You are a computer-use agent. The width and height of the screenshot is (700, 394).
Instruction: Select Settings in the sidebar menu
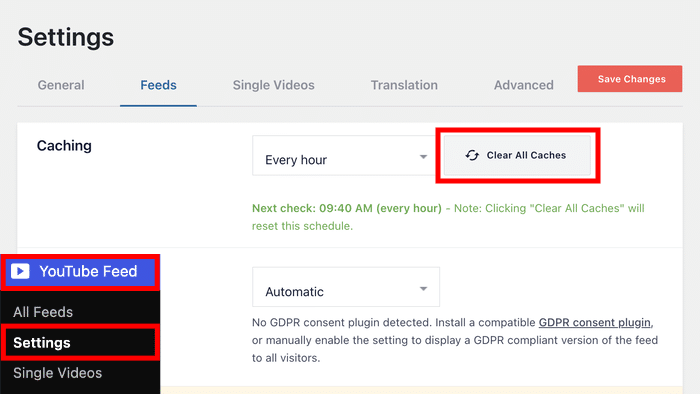tap(42, 343)
